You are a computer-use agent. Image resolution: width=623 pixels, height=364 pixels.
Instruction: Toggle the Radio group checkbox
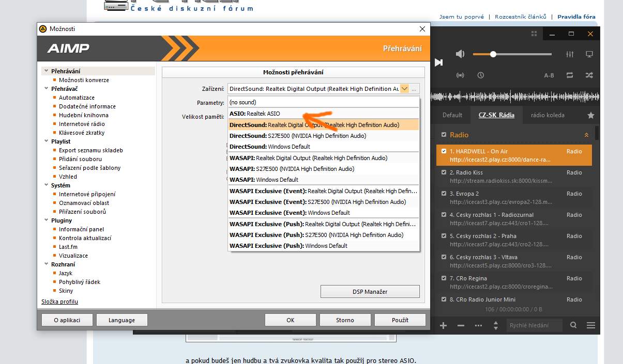444,135
